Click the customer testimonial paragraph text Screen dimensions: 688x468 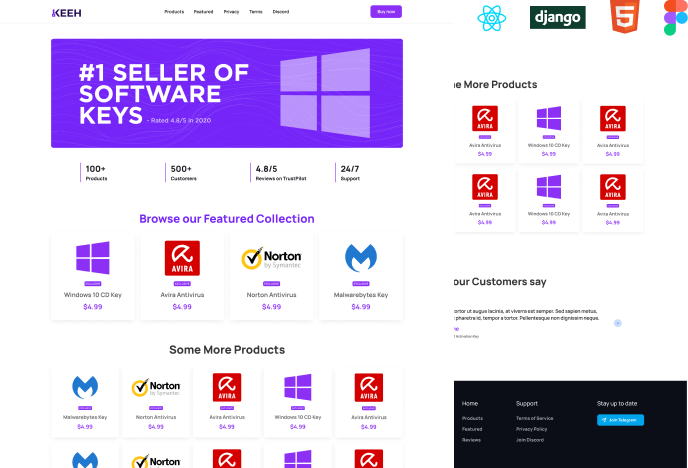pos(527,314)
